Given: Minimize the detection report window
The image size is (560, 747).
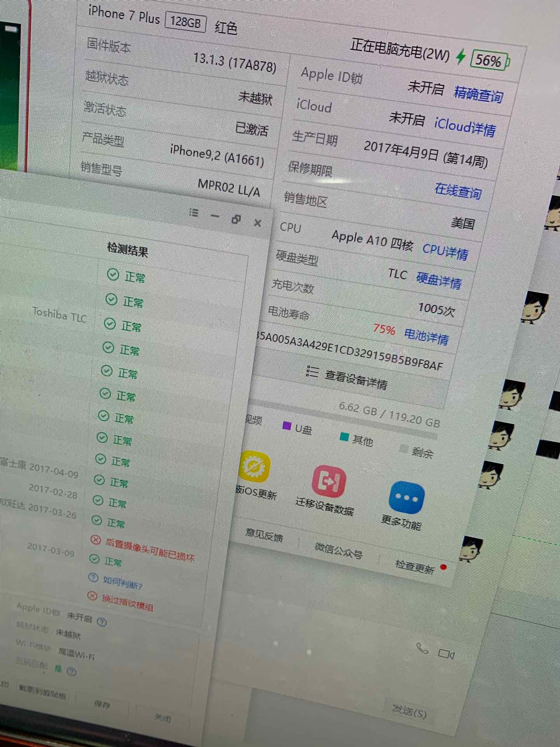Looking at the screenshot, I should point(215,216).
